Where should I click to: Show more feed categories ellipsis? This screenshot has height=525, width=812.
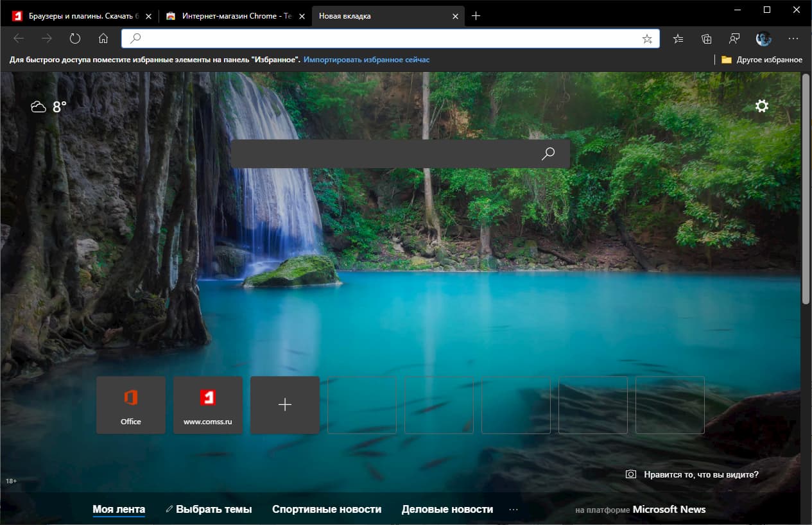coord(514,509)
